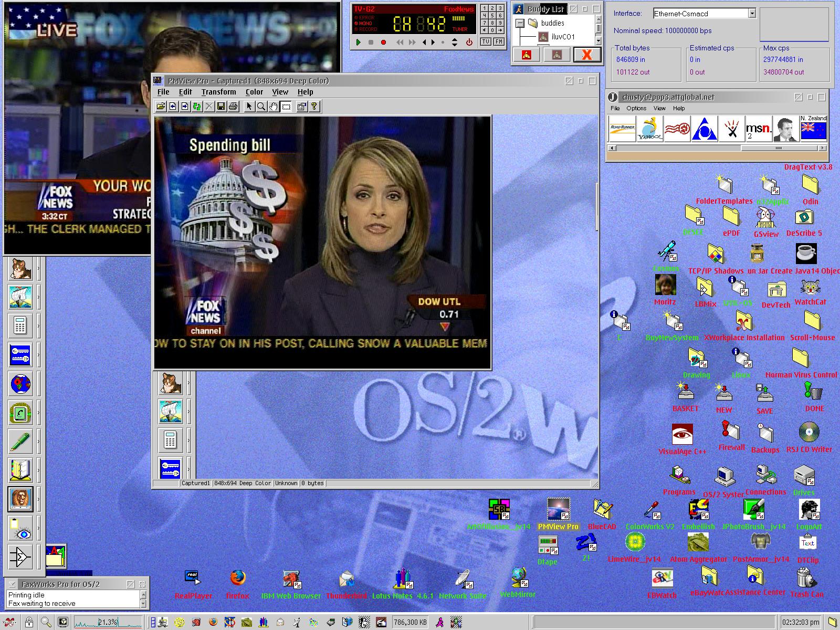Click Buddy List scroll down arrow
This screenshot has height=630, width=840.
[x=598, y=41]
